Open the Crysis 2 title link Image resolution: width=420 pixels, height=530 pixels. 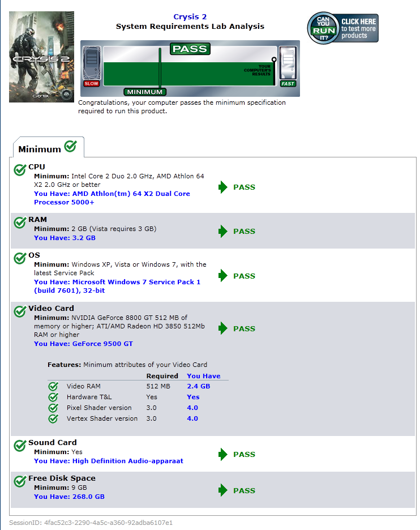[x=190, y=16]
